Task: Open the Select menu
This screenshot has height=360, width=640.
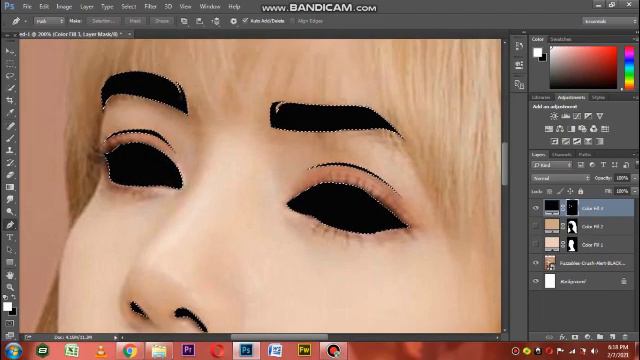Action: pos(129,7)
